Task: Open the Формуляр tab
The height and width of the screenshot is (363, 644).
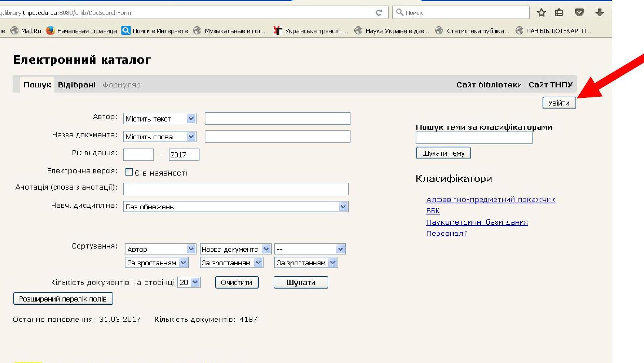Action: pos(121,85)
